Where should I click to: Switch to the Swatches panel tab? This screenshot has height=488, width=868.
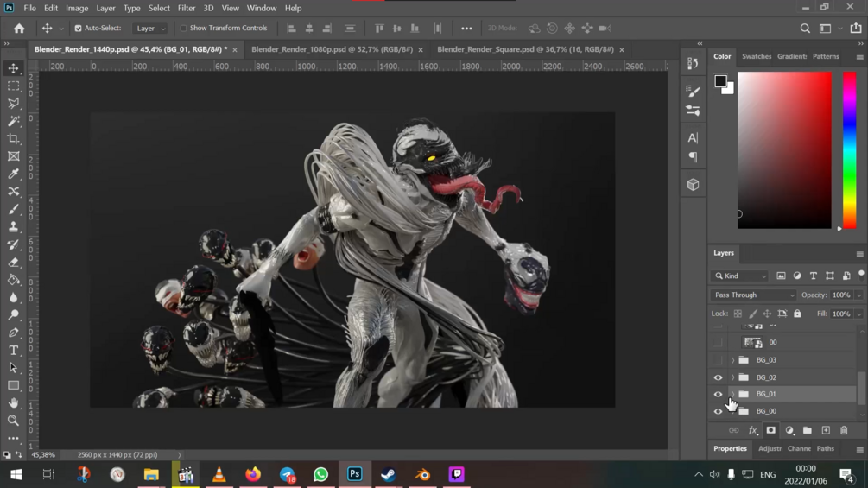click(x=757, y=57)
